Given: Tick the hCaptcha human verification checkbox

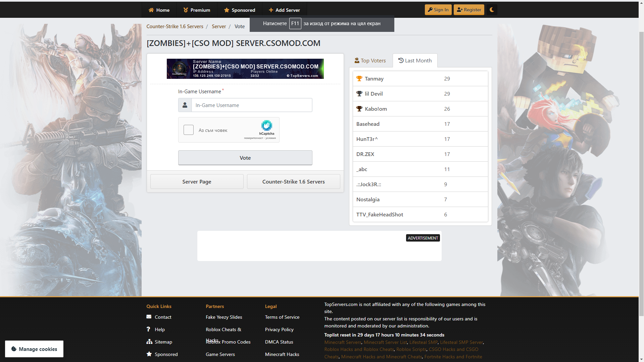Looking at the screenshot, I should 189,130.
